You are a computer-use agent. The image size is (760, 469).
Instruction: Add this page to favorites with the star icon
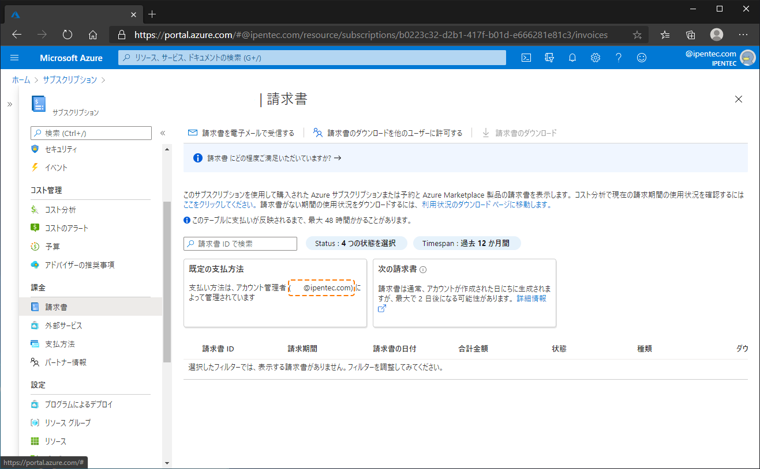[x=637, y=35]
